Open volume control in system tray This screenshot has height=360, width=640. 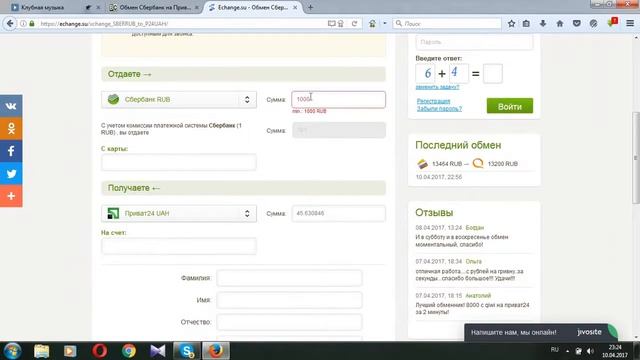590,351
